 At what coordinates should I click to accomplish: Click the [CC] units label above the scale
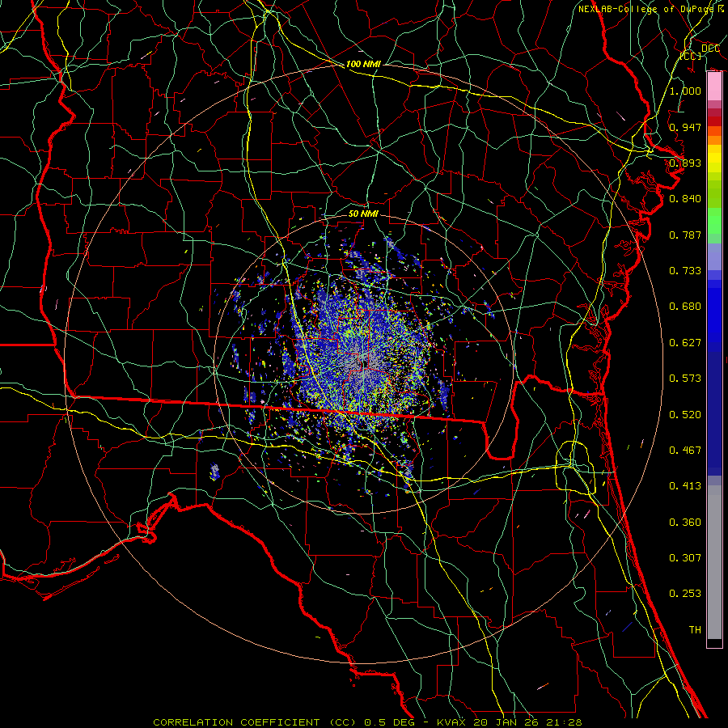(691, 56)
